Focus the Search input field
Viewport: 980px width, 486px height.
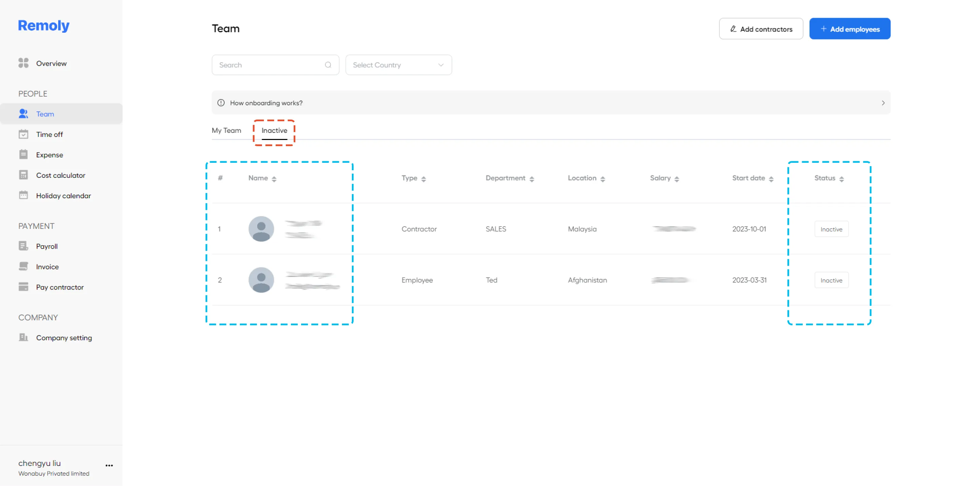coord(275,65)
